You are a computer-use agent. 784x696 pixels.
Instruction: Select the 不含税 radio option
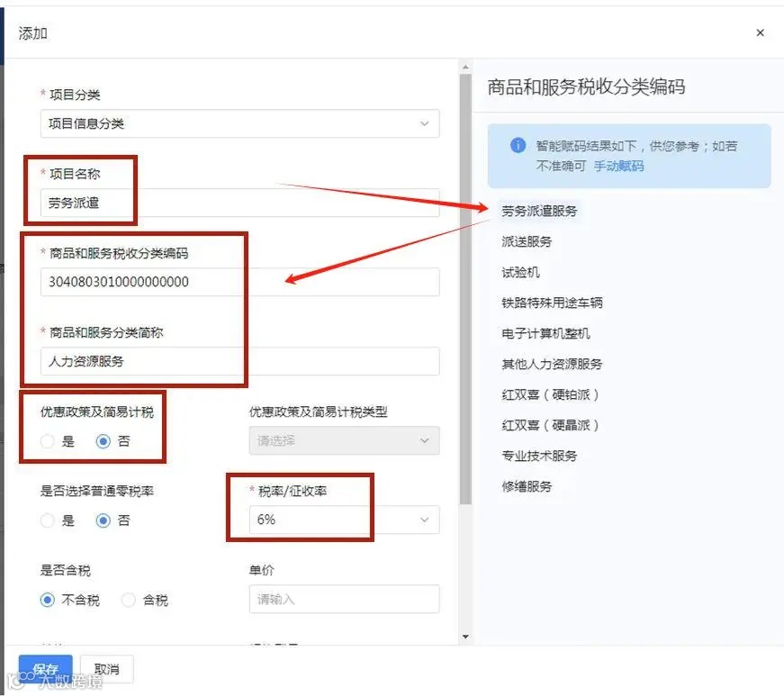pyautogui.click(x=48, y=600)
